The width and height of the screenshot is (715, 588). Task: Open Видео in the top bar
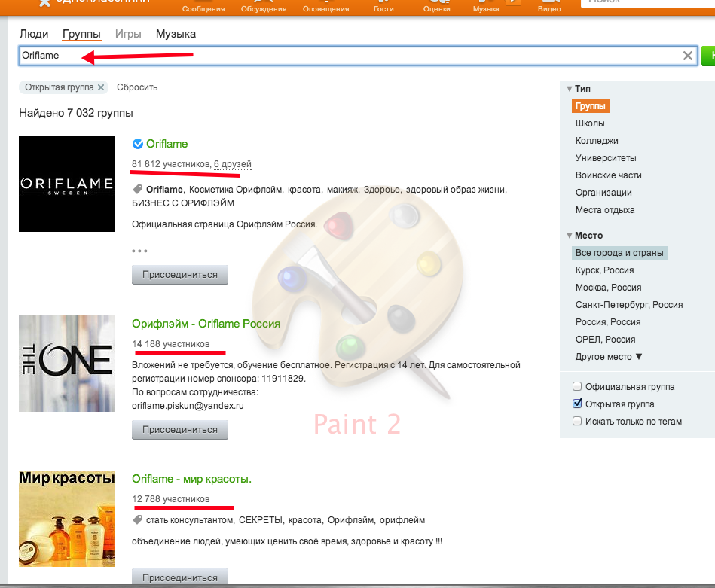click(x=549, y=8)
